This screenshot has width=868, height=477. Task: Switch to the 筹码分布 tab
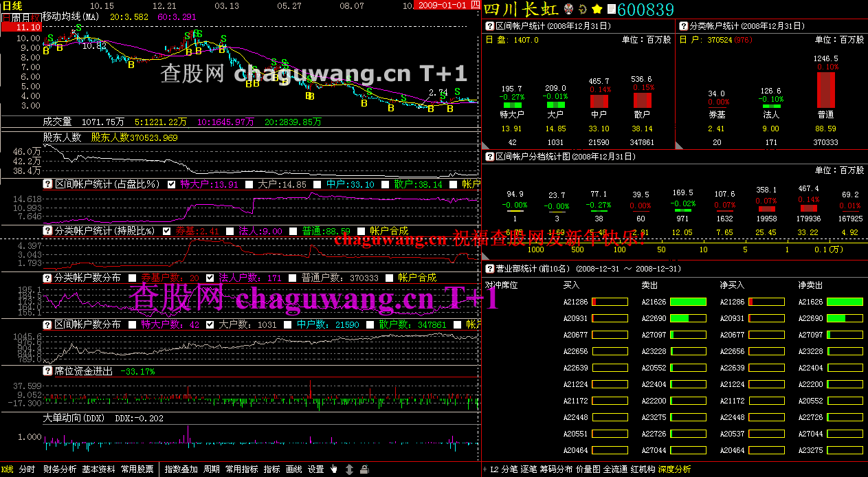556,469
